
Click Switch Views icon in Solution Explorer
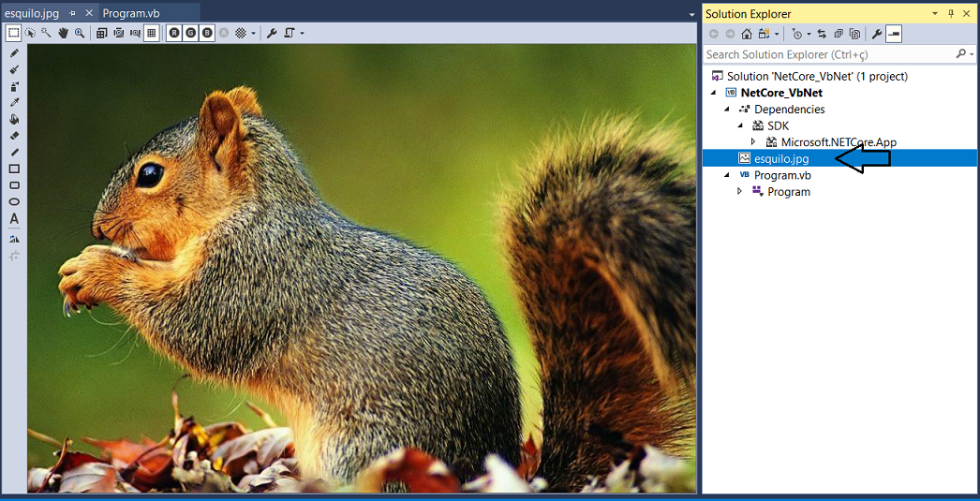(x=765, y=34)
